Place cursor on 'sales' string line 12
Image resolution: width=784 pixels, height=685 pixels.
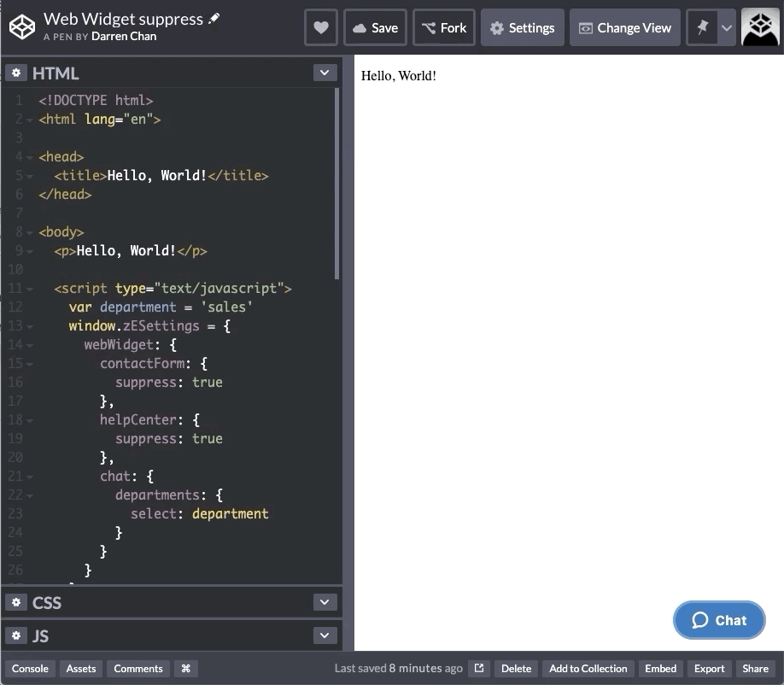pyautogui.click(x=226, y=307)
